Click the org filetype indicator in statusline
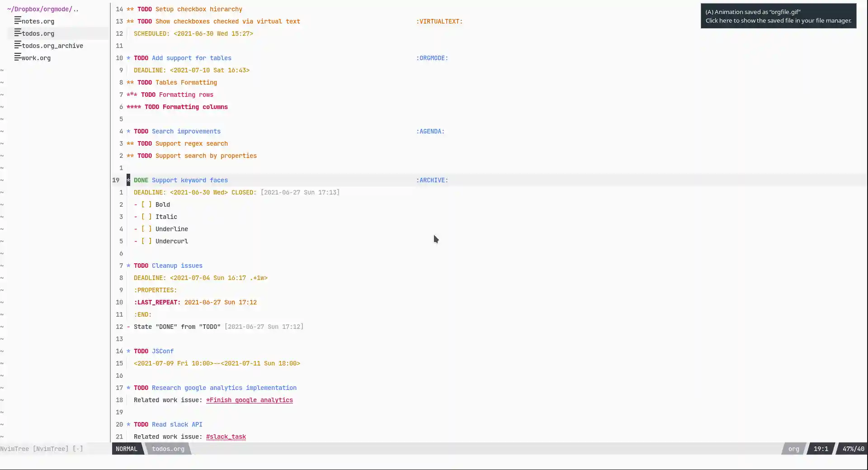 click(x=793, y=449)
